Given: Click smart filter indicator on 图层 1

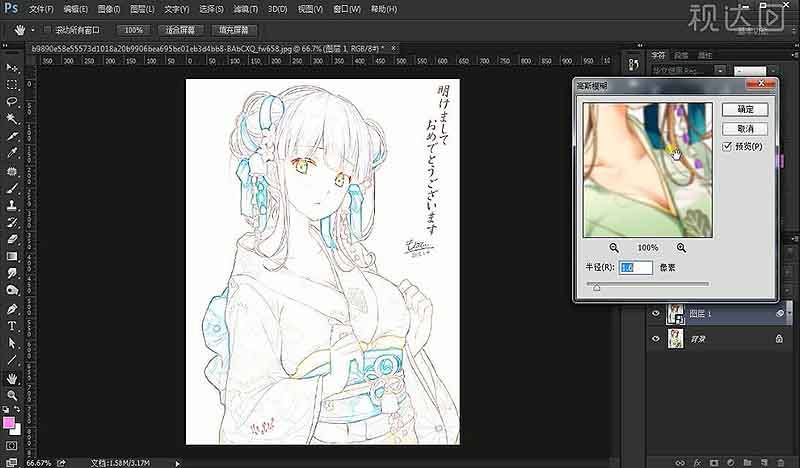Looking at the screenshot, I should tap(780, 313).
